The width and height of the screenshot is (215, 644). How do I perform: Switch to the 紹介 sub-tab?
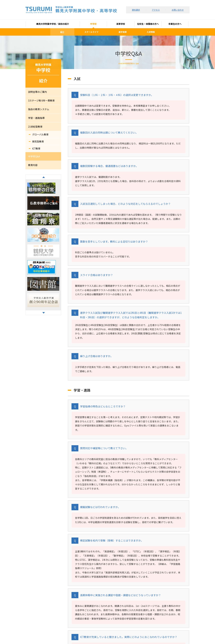(62, 32)
